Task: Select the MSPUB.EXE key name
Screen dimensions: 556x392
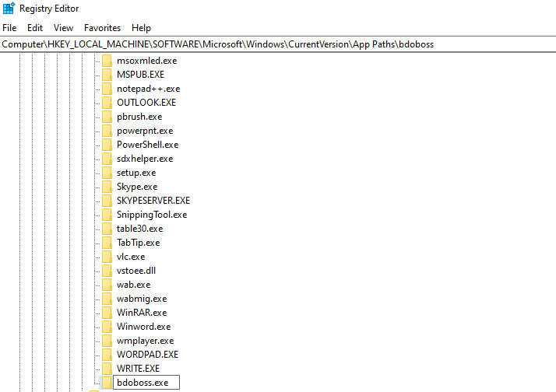Action: point(140,75)
